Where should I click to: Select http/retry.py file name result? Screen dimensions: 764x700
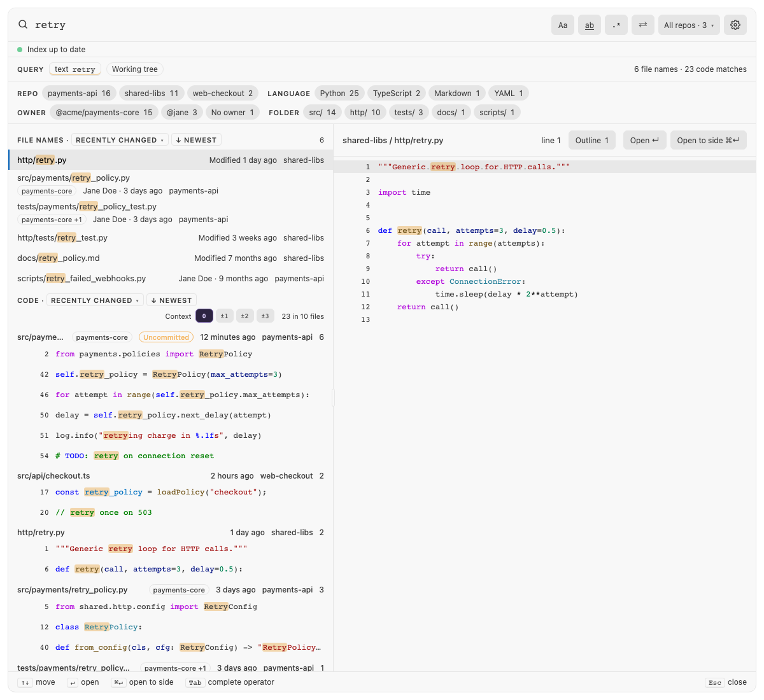pos(171,160)
